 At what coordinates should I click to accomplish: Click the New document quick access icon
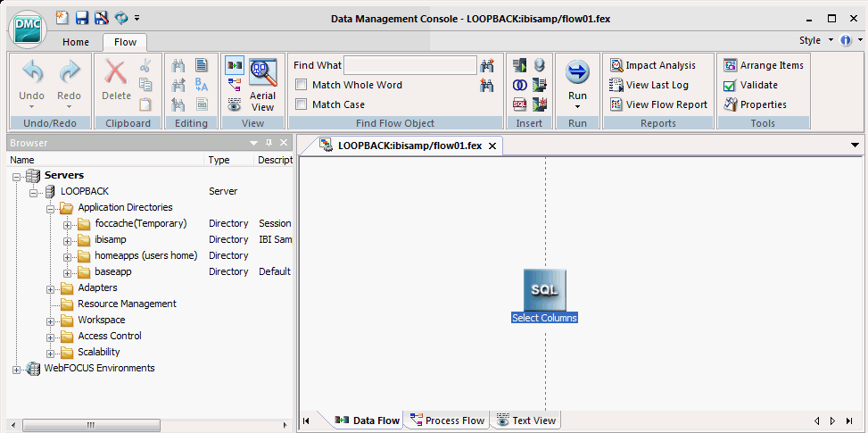click(62, 18)
